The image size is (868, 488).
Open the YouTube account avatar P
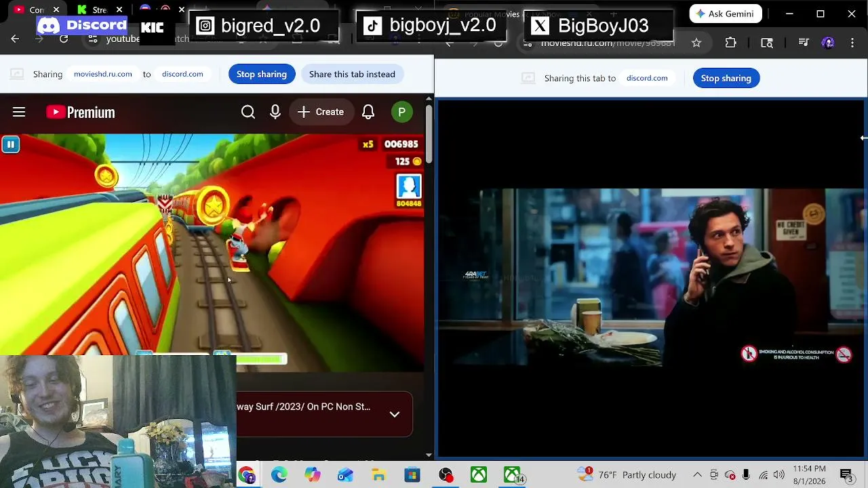402,112
